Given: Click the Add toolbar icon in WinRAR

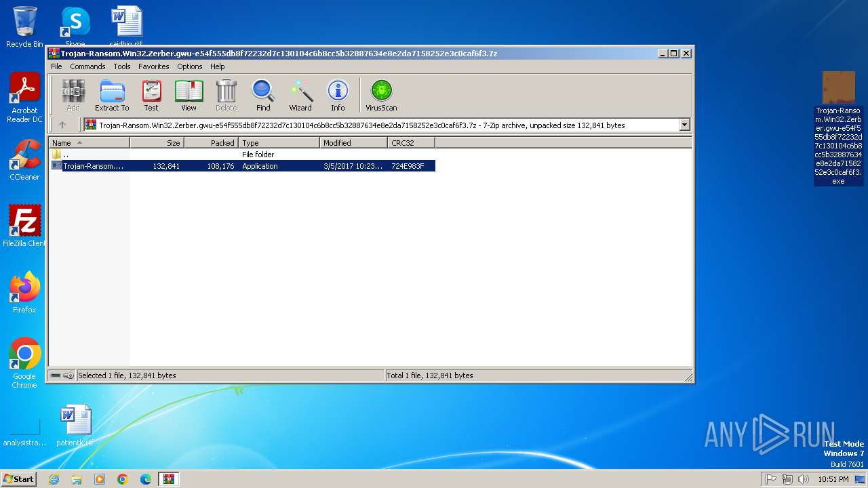Looking at the screenshot, I should coord(73,95).
